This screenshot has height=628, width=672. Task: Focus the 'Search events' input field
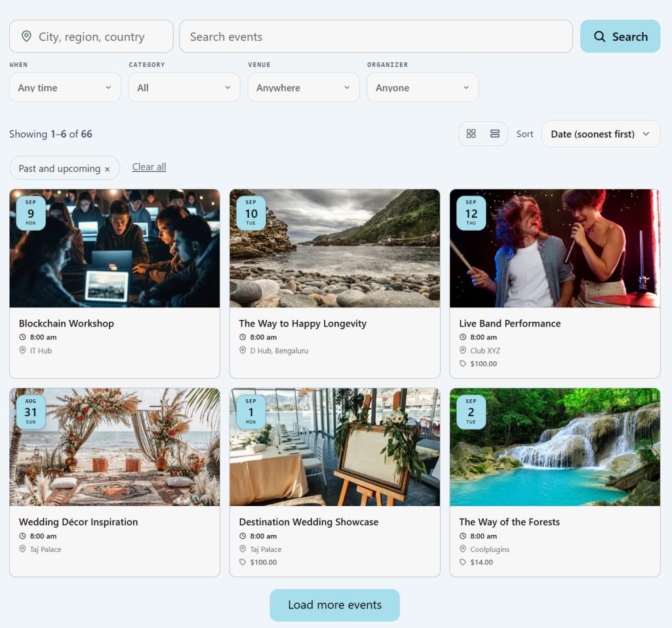376,37
